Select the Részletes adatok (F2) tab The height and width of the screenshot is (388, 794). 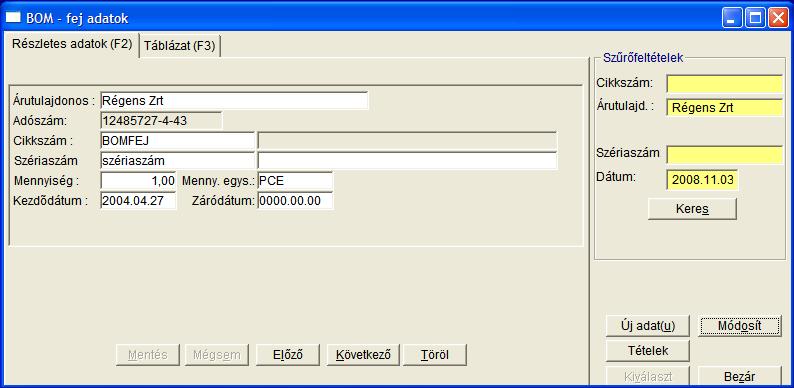click(x=71, y=44)
